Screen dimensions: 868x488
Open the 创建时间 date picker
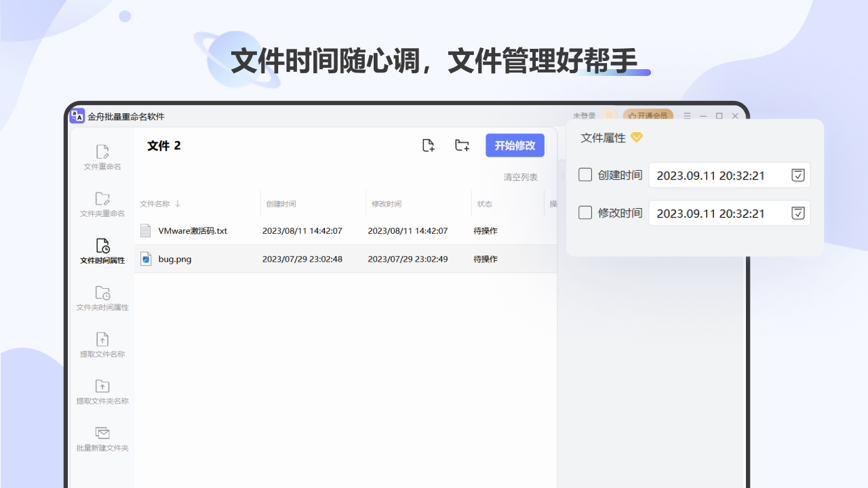point(798,175)
